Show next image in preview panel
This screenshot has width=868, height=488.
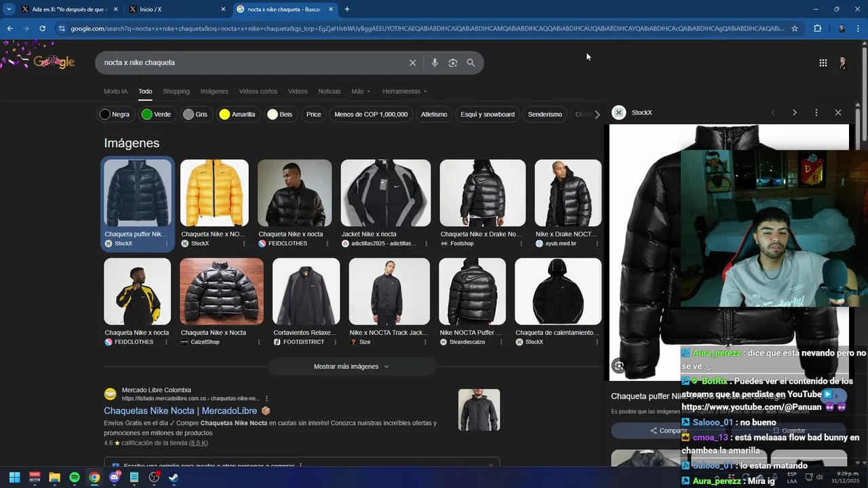[795, 113]
